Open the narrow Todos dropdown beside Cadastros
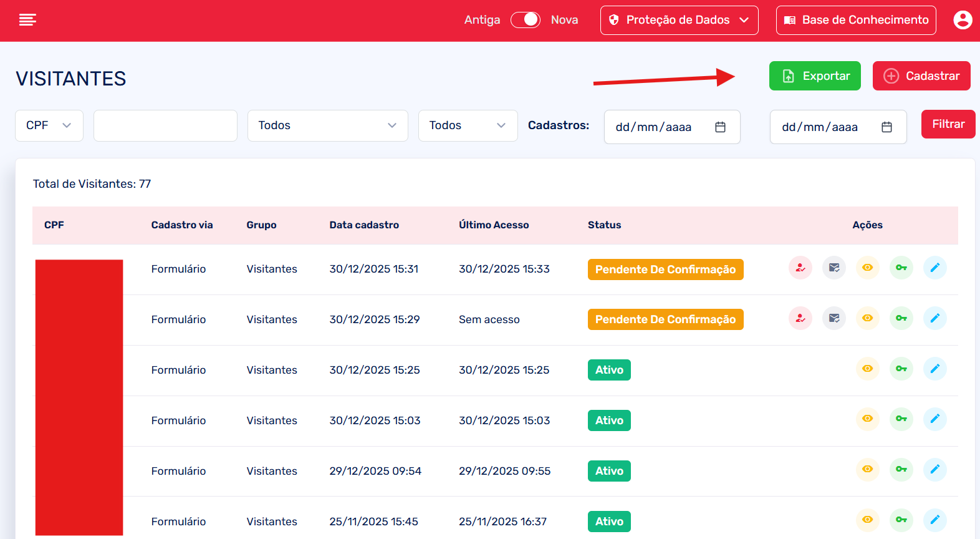Viewport: 980px width, 539px height. point(468,125)
